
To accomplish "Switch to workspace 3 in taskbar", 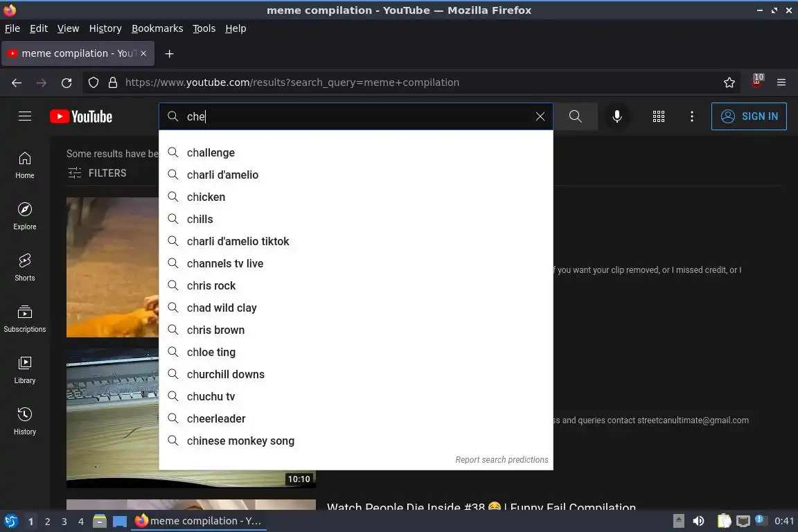I will coord(64,522).
